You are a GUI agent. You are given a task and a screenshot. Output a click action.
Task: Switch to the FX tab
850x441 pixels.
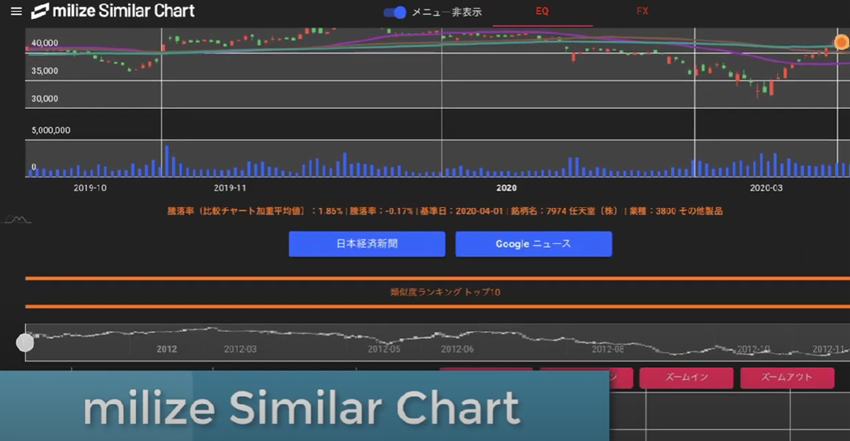pos(642,11)
